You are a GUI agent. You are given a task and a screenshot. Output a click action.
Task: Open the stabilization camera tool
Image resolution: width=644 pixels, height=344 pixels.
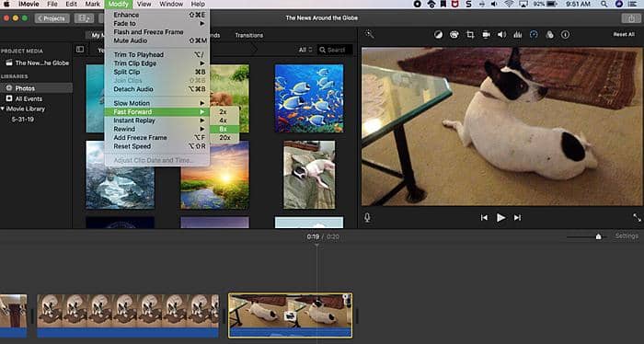tap(486, 35)
